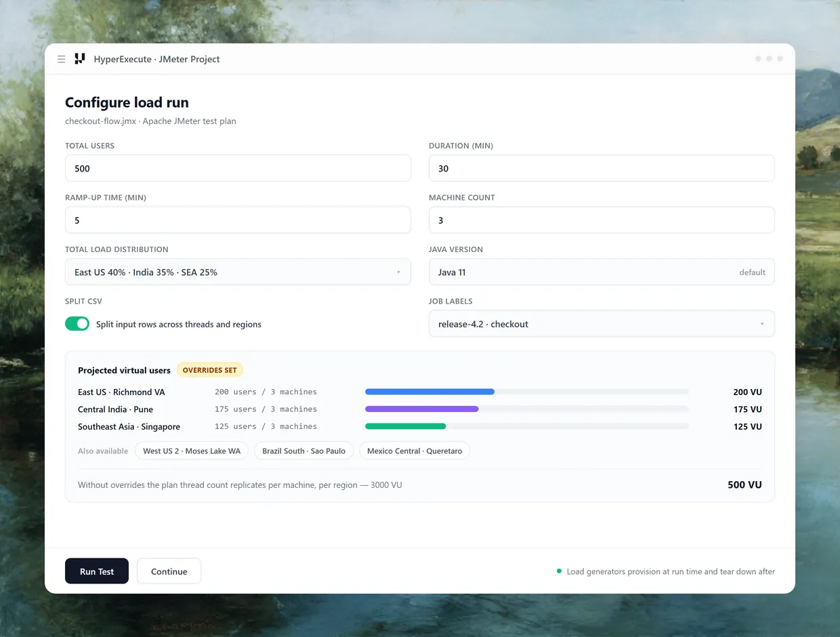Add Mexico Central · Queretaro region
Viewport: 840px width, 637px height.
(415, 451)
